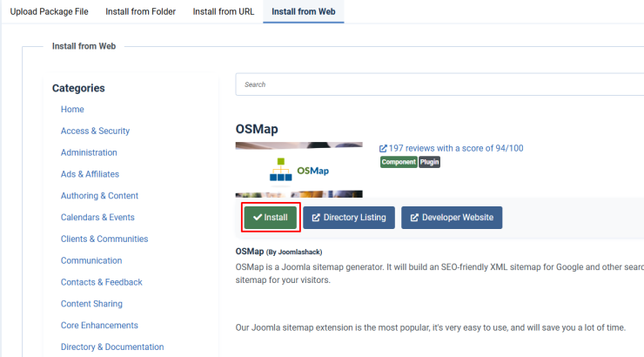Open Directory & Documentation category

point(112,347)
